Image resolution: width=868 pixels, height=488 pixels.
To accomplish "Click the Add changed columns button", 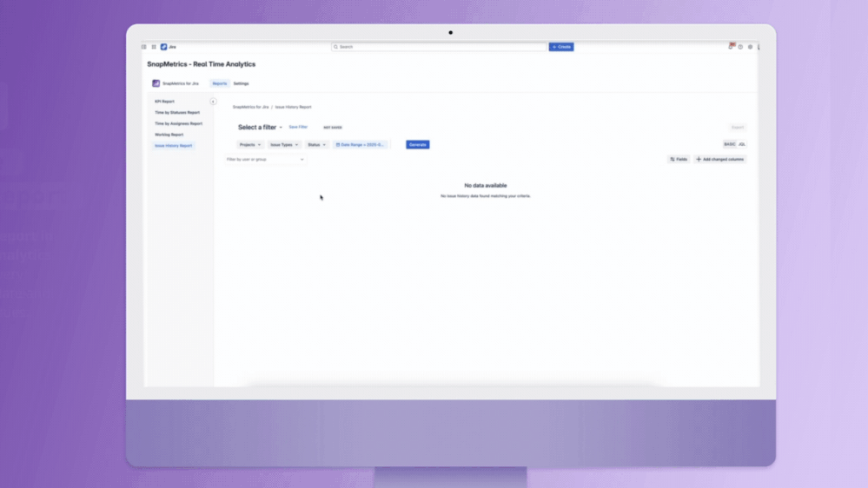I will pos(720,160).
